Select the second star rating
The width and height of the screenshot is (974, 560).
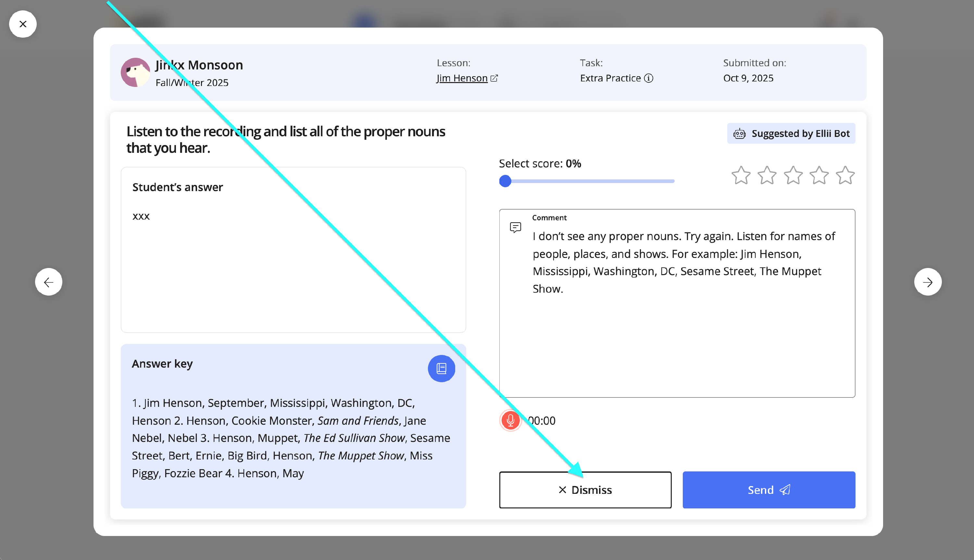point(767,176)
